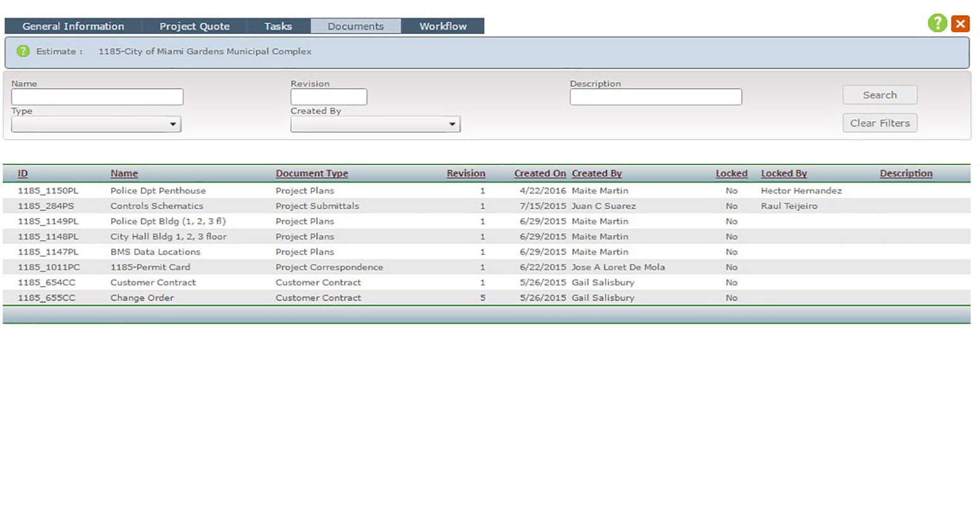This screenshot has height=531, width=980.
Task: Click the Clear Filters button
Action: [x=879, y=123]
